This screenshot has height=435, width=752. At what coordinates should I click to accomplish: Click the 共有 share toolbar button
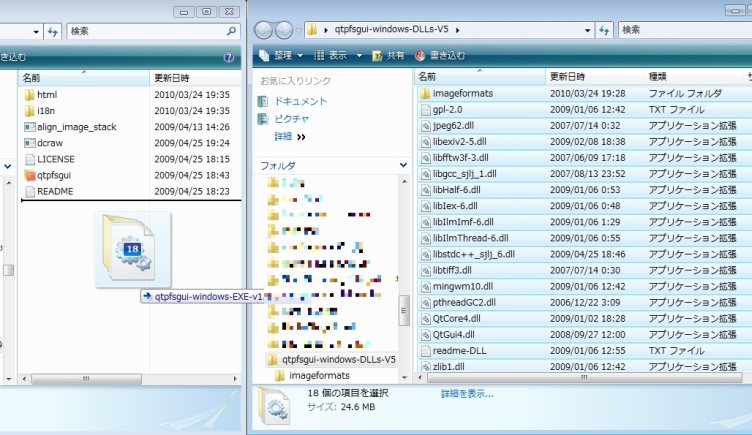(x=388, y=56)
